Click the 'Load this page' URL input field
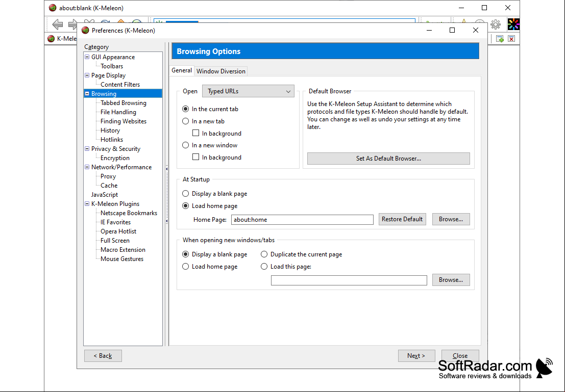The height and width of the screenshot is (392, 565). click(x=349, y=280)
